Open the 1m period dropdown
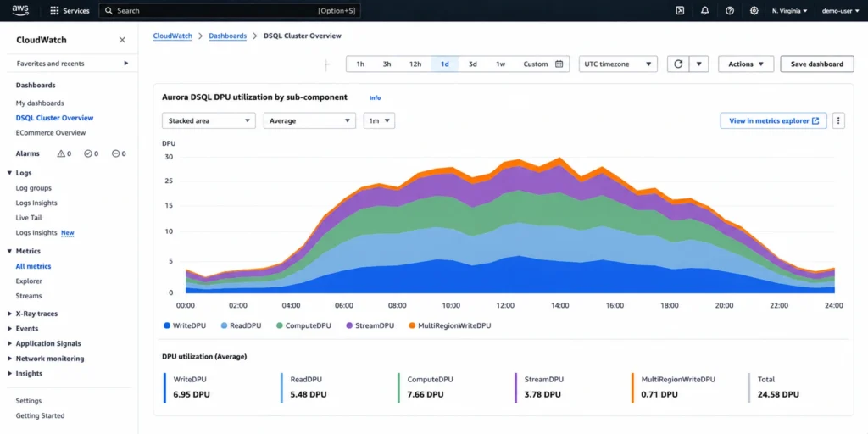The height and width of the screenshot is (434, 868). 379,120
